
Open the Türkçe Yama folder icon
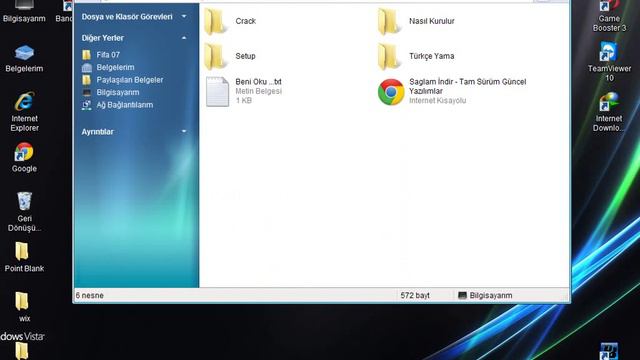[x=389, y=57]
